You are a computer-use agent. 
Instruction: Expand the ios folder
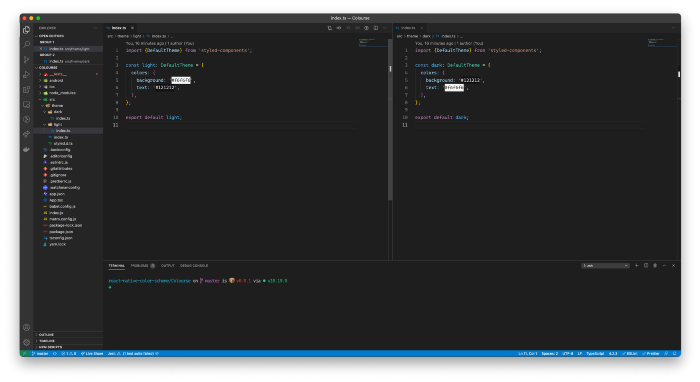(x=68, y=87)
